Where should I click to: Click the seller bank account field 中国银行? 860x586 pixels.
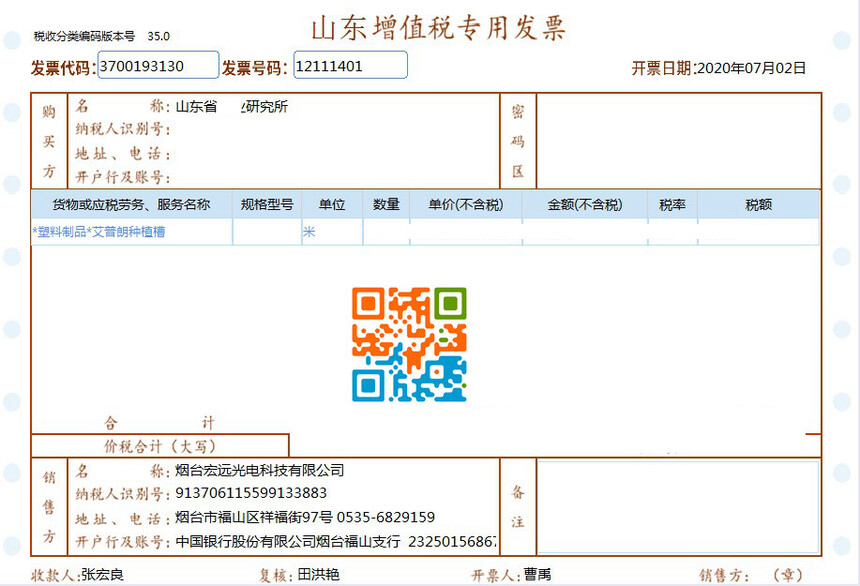click(x=335, y=541)
